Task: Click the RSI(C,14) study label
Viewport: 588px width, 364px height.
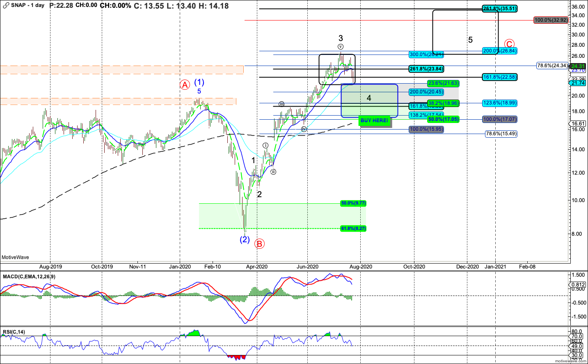Action: pyautogui.click(x=14, y=332)
